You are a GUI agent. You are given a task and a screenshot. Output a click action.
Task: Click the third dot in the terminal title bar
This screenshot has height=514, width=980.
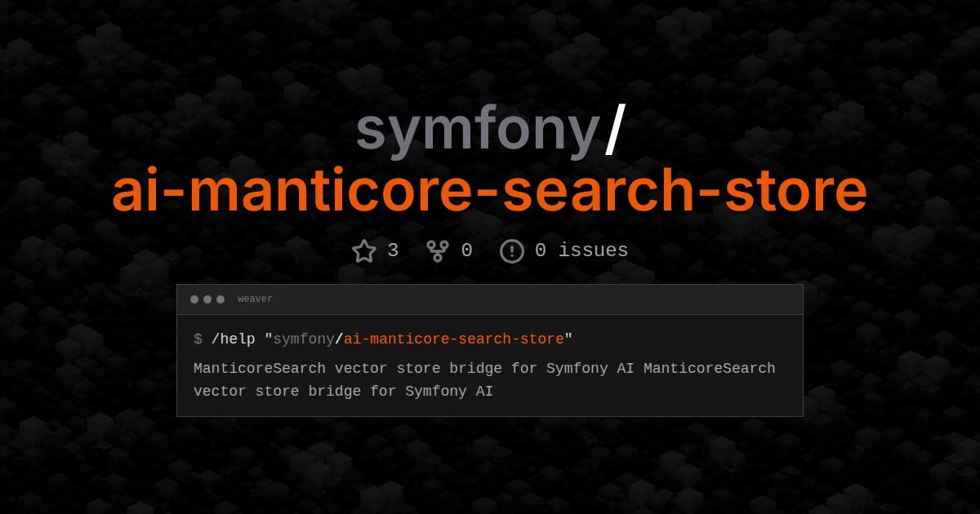coord(220,299)
